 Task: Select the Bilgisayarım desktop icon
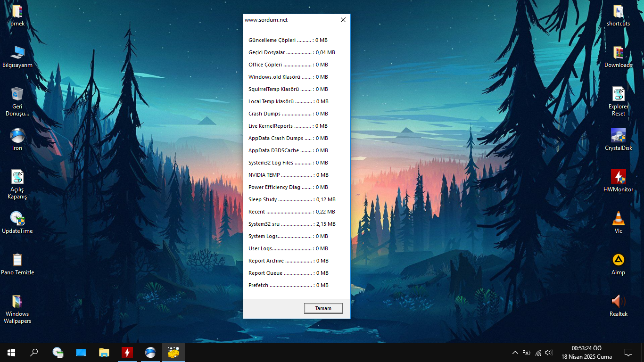coord(17,57)
